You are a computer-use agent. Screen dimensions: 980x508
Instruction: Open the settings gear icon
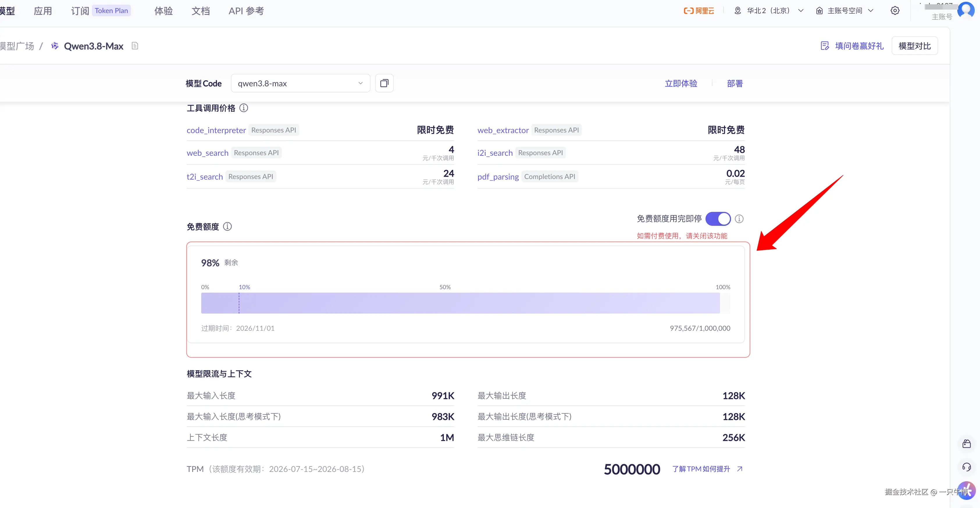tap(895, 11)
